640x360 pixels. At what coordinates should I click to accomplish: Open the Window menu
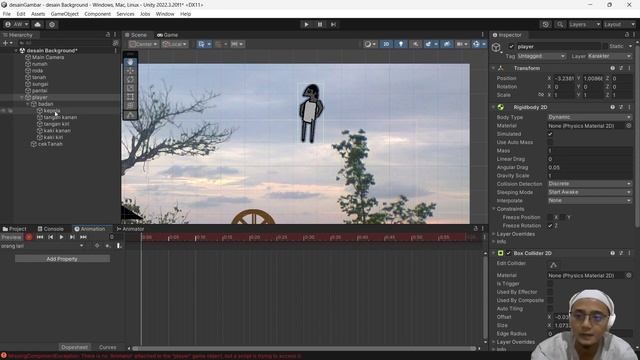tap(165, 14)
